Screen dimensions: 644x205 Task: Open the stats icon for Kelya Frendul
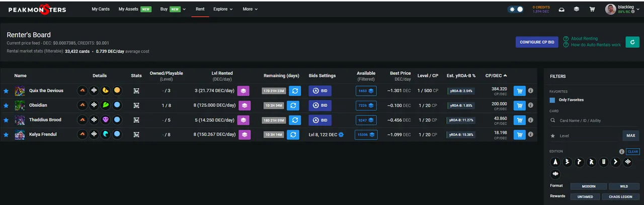click(x=136, y=134)
